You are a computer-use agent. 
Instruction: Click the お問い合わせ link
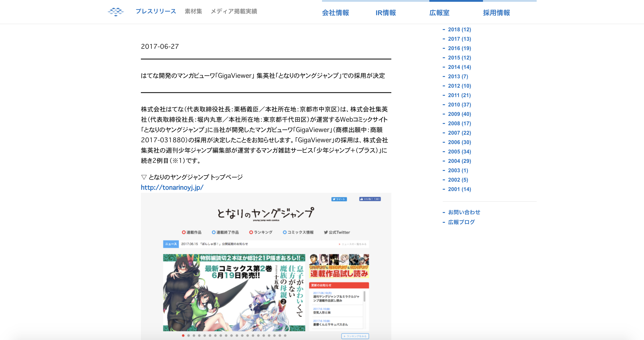pyautogui.click(x=464, y=212)
